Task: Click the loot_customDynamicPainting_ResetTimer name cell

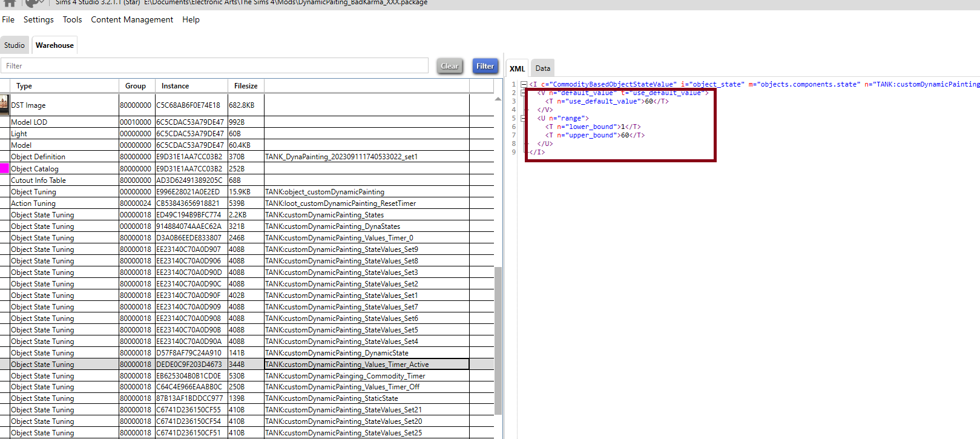Action: pos(367,203)
